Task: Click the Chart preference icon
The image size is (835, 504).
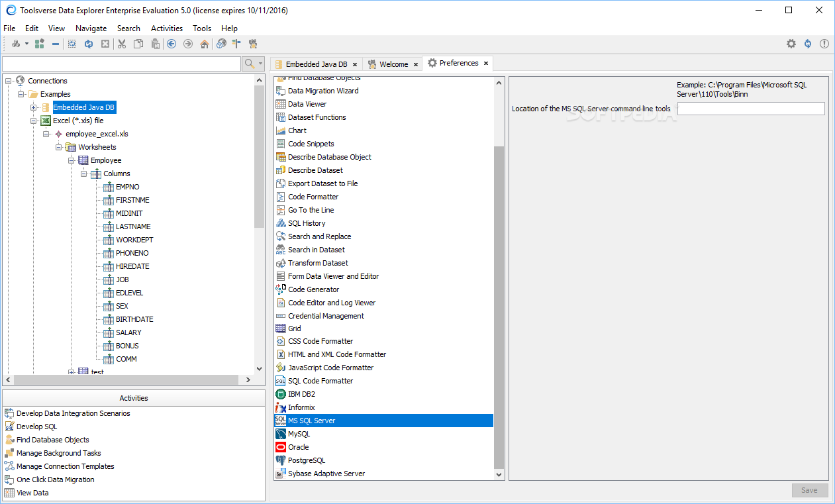Action: [x=281, y=130]
